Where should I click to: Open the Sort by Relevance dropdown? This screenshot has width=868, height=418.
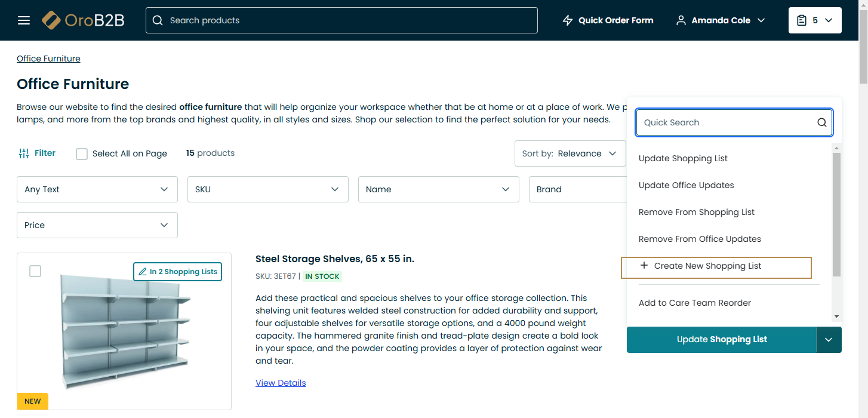pos(570,153)
